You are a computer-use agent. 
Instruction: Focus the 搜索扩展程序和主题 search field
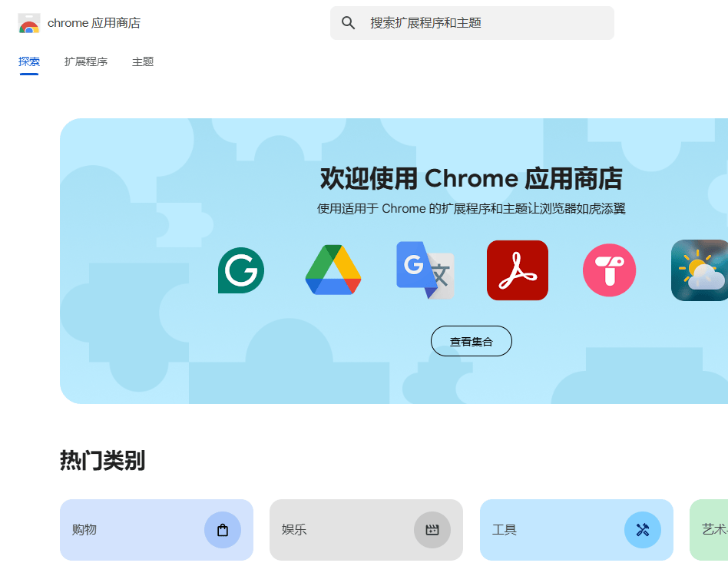472,23
